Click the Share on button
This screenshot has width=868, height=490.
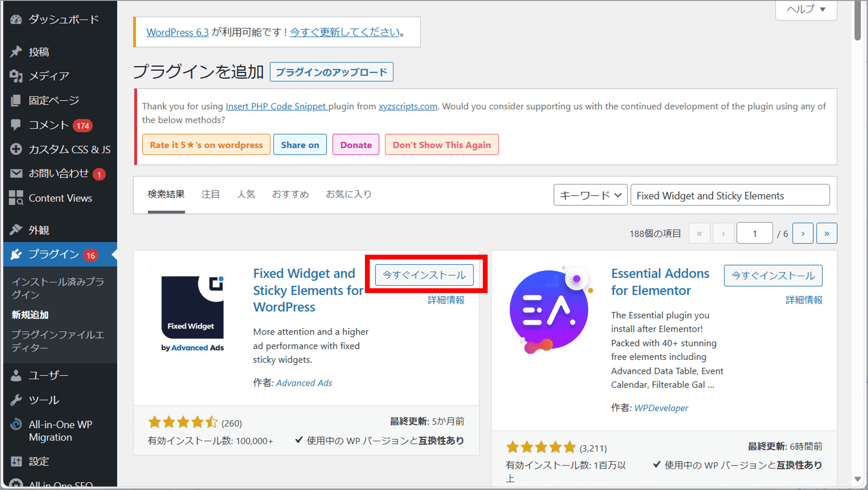(300, 144)
